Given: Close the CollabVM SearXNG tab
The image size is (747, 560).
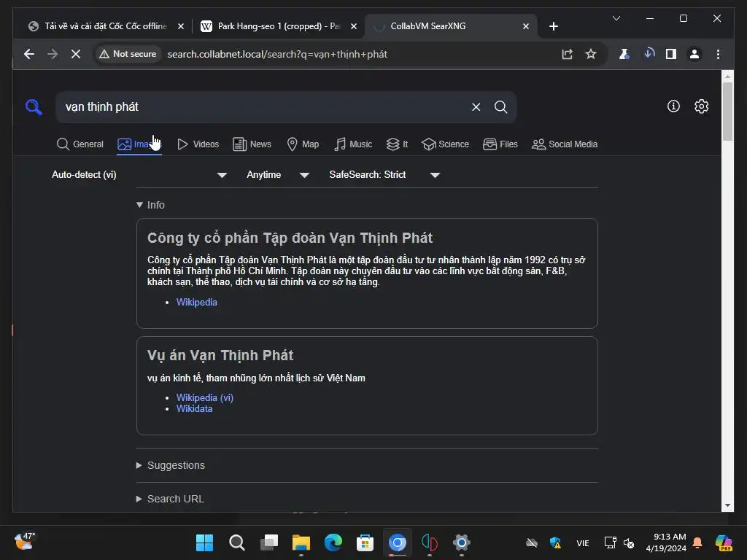Looking at the screenshot, I should [526, 26].
